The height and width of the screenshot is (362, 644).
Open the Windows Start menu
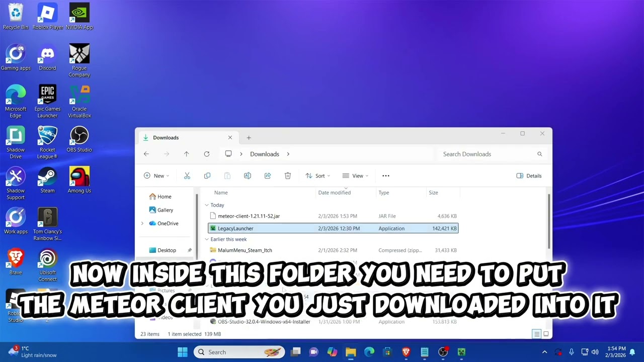pos(182,352)
